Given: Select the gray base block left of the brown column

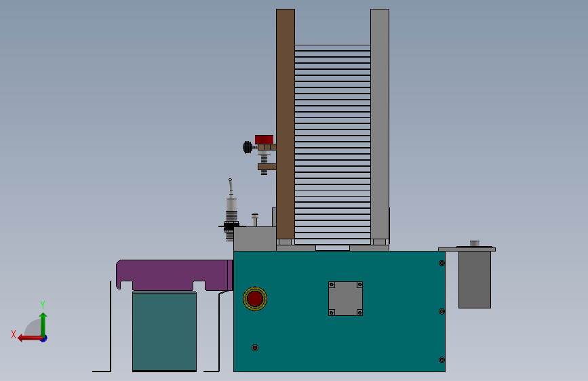Looking at the screenshot, I should coord(255,239).
